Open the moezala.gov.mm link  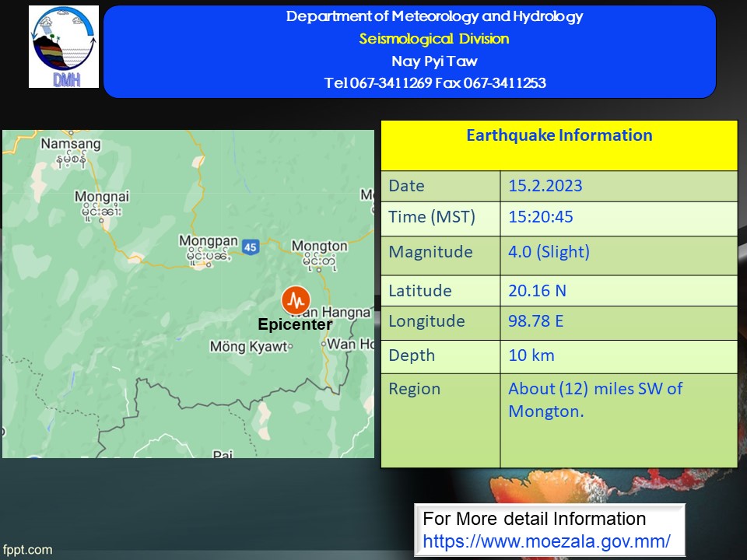[546, 541]
